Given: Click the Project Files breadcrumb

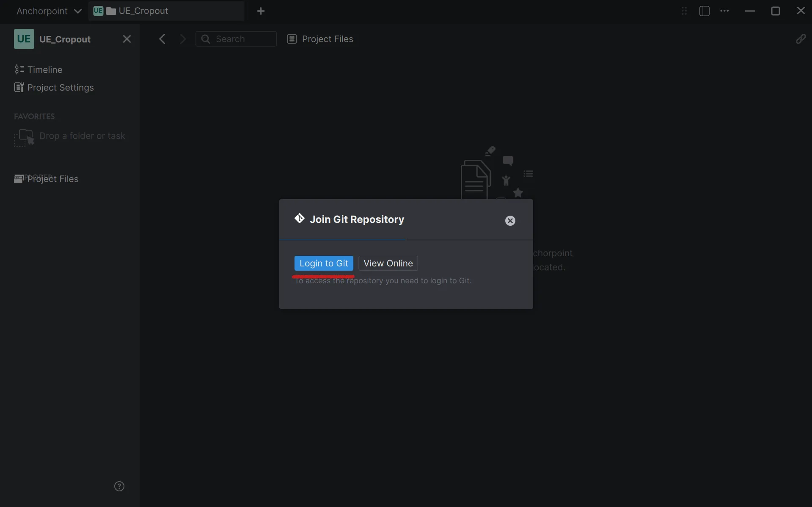Looking at the screenshot, I should point(320,39).
